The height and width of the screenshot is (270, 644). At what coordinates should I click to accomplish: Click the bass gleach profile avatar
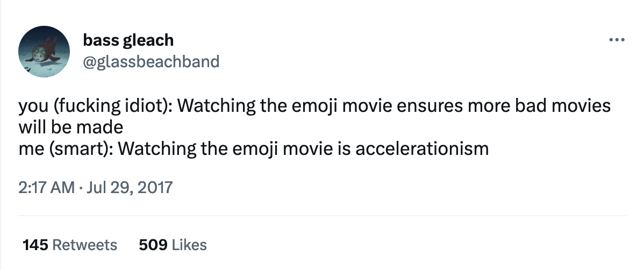tap(44, 51)
